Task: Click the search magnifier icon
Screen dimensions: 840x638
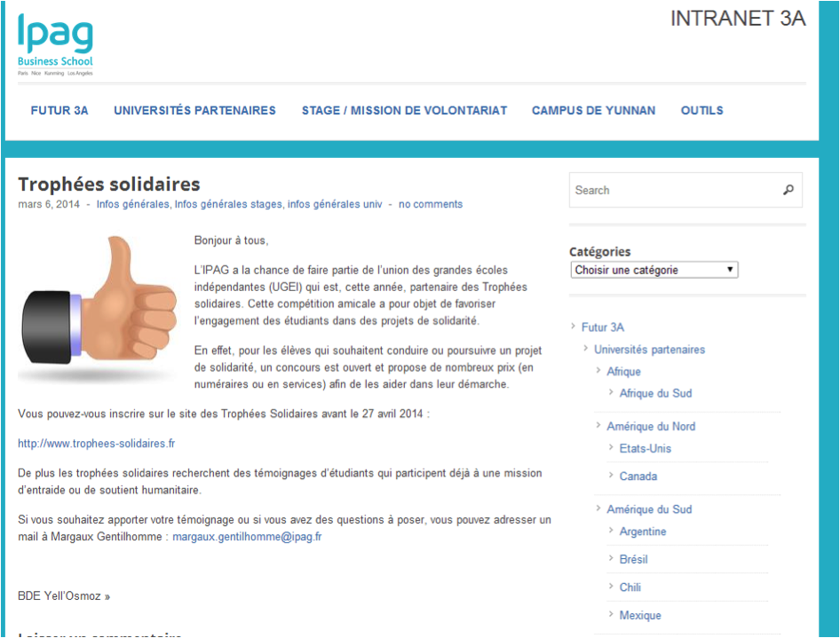Action: click(x=788, y=190)
